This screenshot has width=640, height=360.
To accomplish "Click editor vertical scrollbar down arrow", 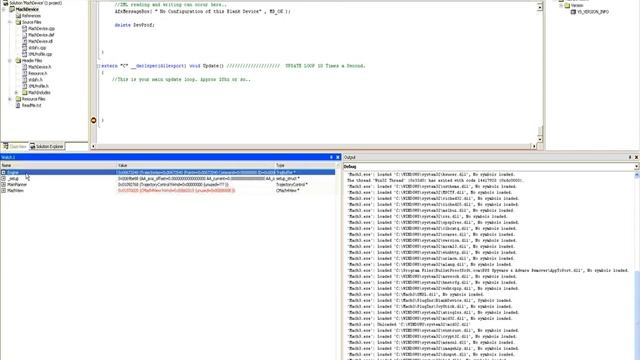I will pyautogui.click(x=540, y=139).
